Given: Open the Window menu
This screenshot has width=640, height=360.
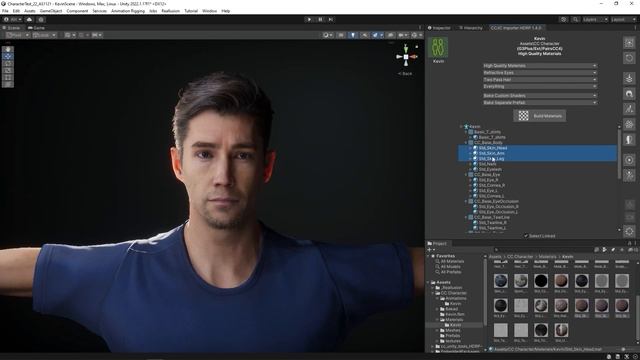Looking at the screenshot, I should [x=209, y=11].
